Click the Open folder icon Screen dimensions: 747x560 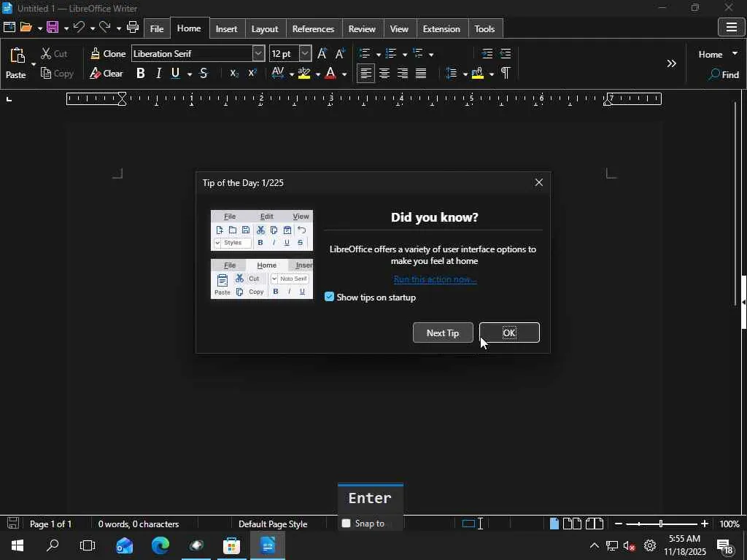click(26, 27)
